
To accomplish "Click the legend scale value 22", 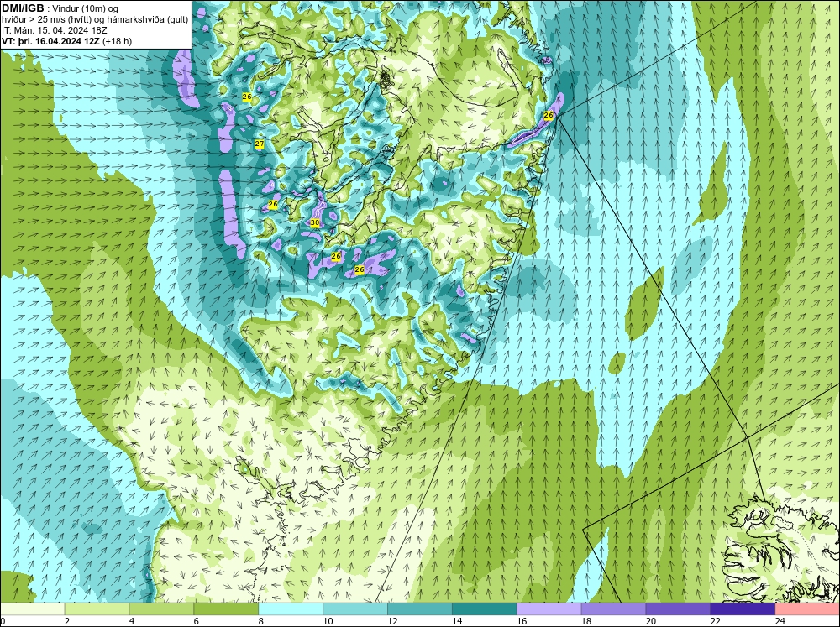I will click(715, 621).
